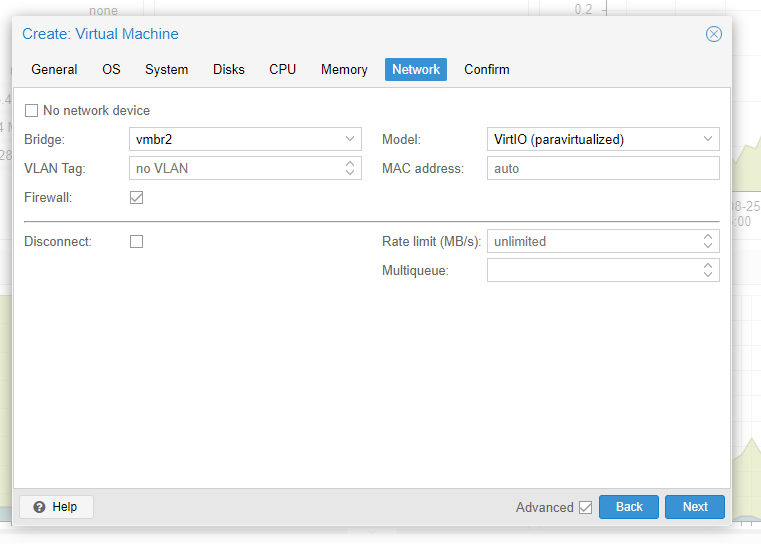Viewport: 761px width, 544px height.
Task: Enable the No network device checkbox
Action: 31,111
